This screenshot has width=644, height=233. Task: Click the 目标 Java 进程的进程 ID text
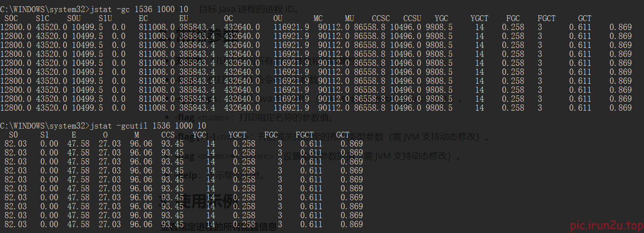[249, 9]
